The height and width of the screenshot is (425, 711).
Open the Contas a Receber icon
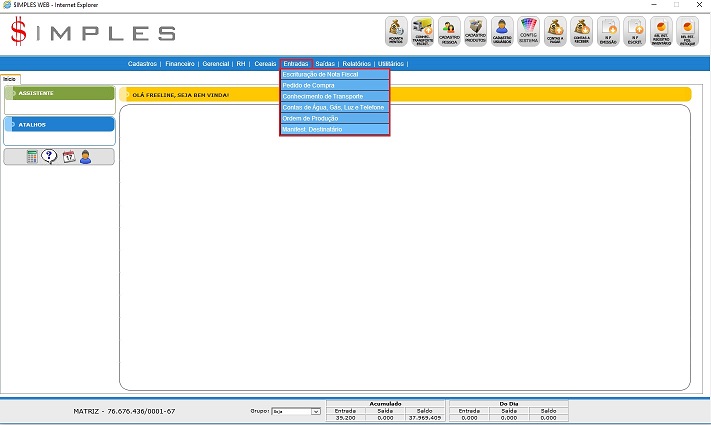coord(581,31)
